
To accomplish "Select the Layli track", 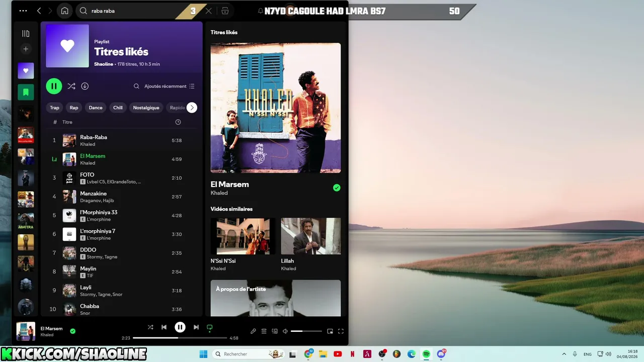I will click(122, 291).
